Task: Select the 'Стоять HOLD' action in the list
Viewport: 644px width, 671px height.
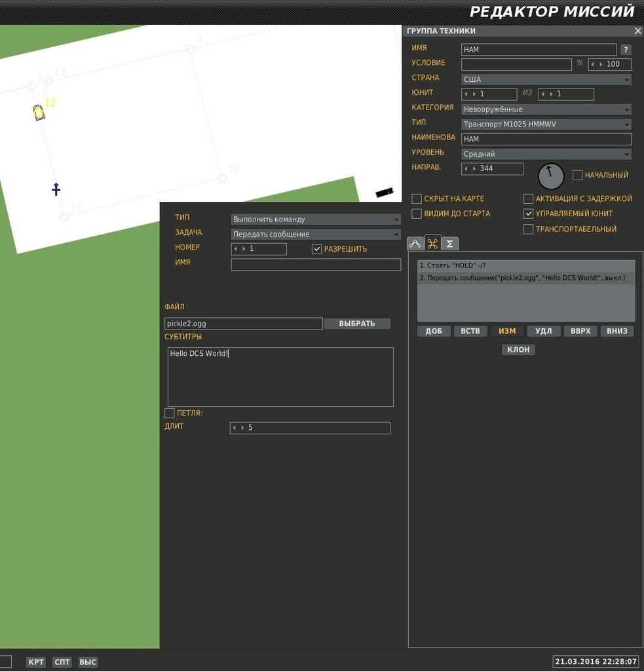Action: coord(525,266)
